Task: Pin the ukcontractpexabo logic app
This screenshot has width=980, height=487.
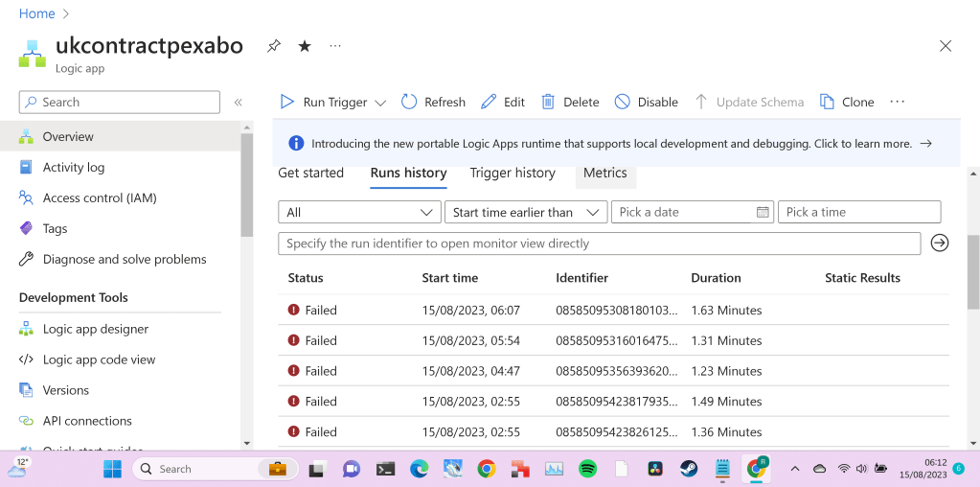Action: click(x=273, y=46)
